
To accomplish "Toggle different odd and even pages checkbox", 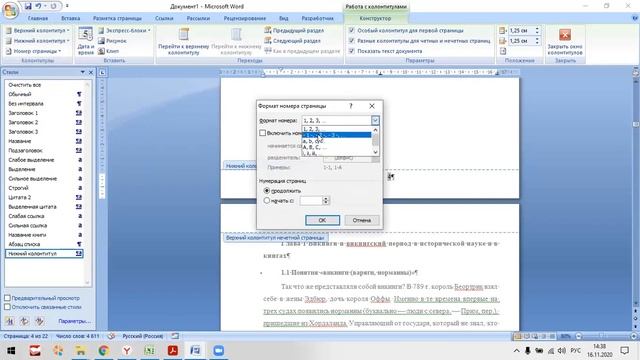I will [x=351, y=41].
